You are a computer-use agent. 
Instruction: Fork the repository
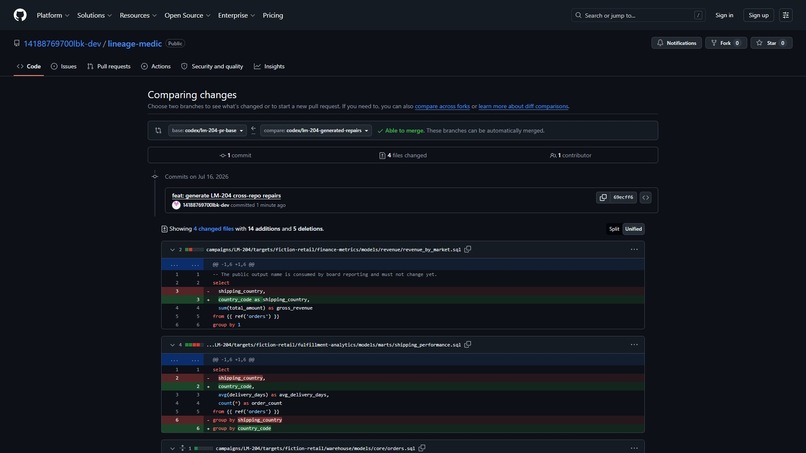(725, 43)
